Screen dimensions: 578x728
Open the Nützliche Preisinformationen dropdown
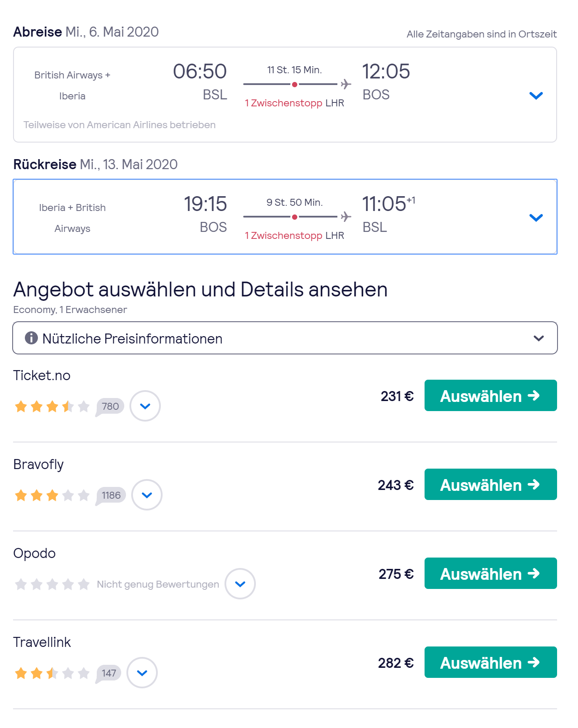pos(539,338)
